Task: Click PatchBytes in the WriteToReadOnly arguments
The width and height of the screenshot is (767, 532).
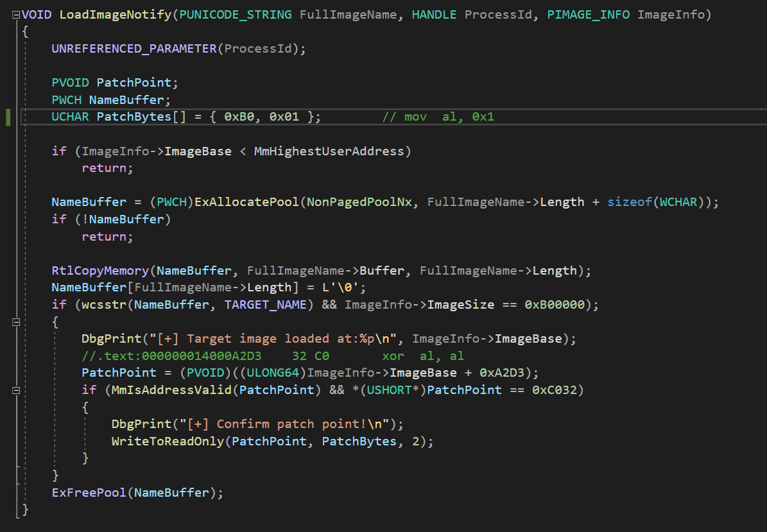Action: pyautogui.click(x=359, y=442)
